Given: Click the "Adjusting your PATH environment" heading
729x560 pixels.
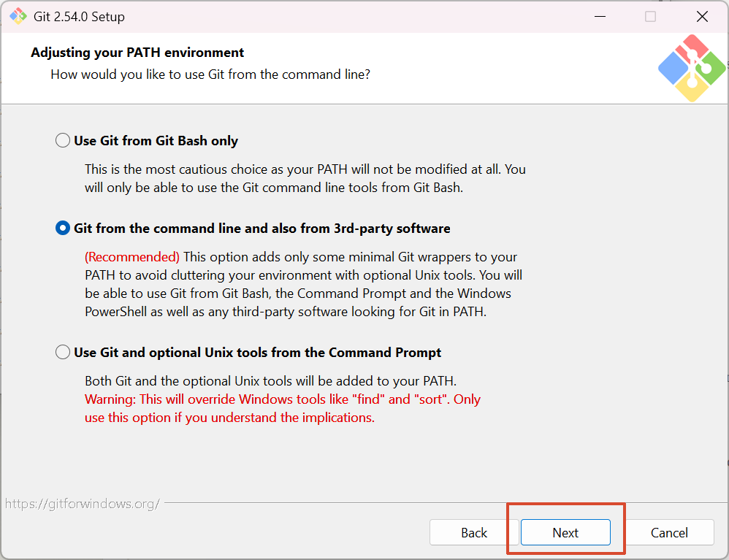Looking at the screenshot, I should 137,53.
